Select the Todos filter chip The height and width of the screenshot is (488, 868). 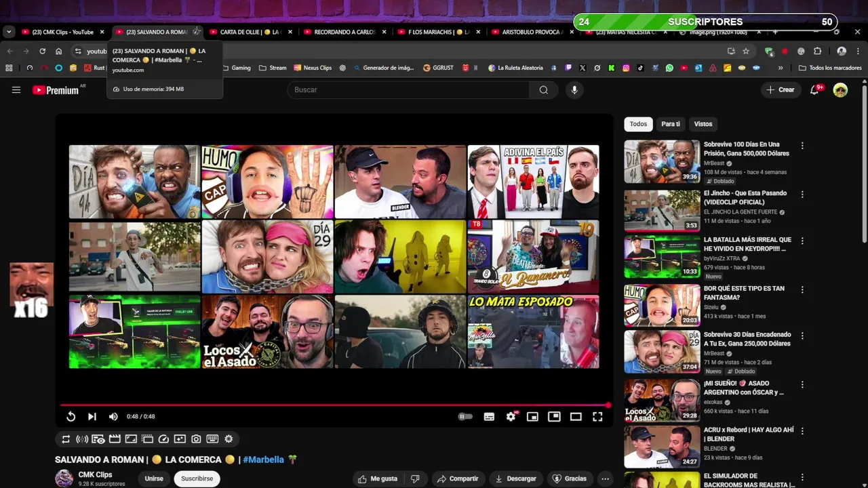tap(638, 124)
